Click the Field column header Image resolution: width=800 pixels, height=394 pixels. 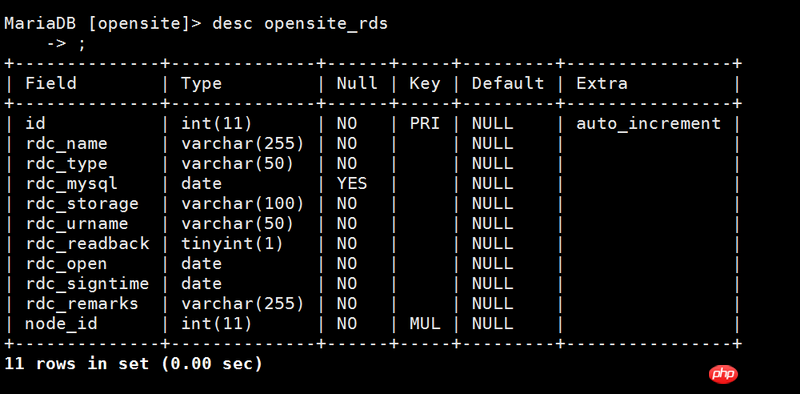pos(51,83)
